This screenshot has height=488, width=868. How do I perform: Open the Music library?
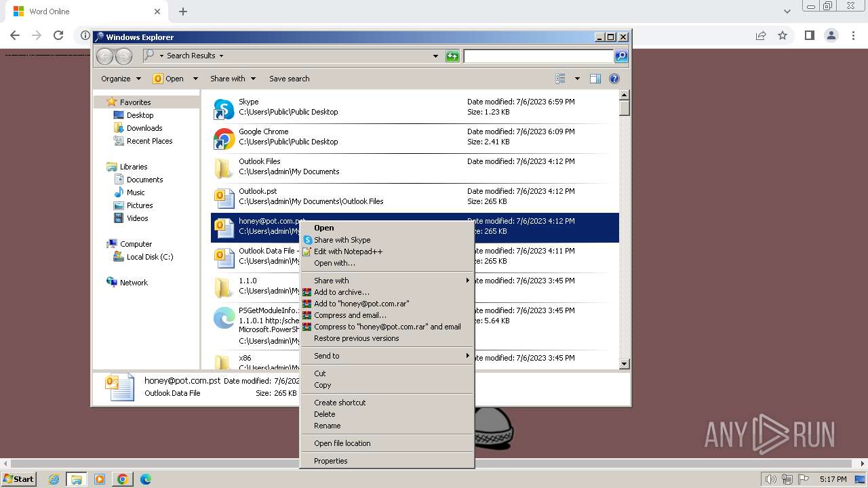[x=136, y=192]
